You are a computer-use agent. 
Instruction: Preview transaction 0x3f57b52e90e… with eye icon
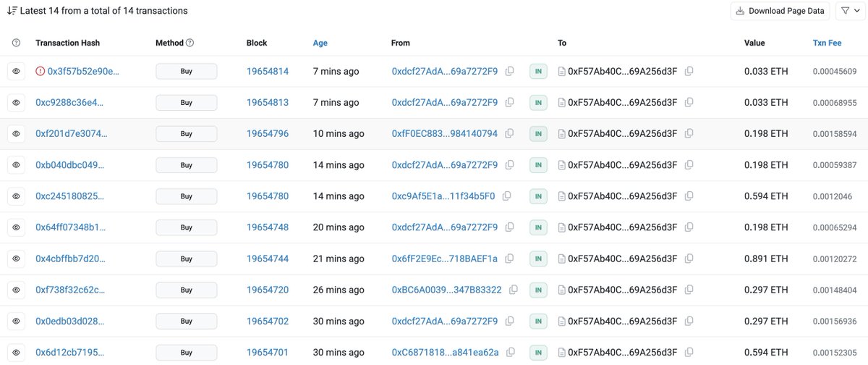[17, 71]
